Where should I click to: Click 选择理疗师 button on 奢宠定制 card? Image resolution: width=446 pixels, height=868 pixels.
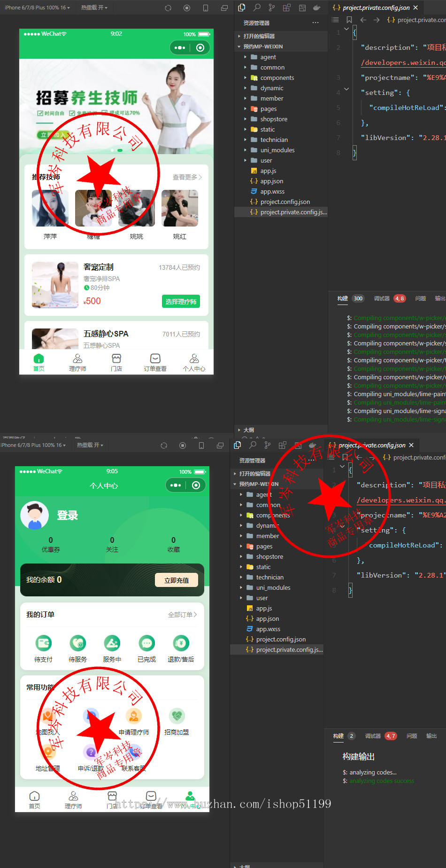coord(181,301)
